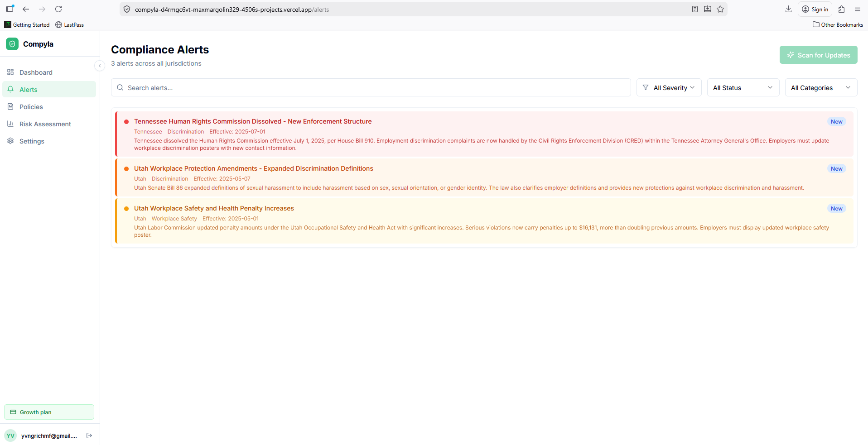
Task: Click New badge on Utah Workplace Protection alert
Action: coord(837,168)
